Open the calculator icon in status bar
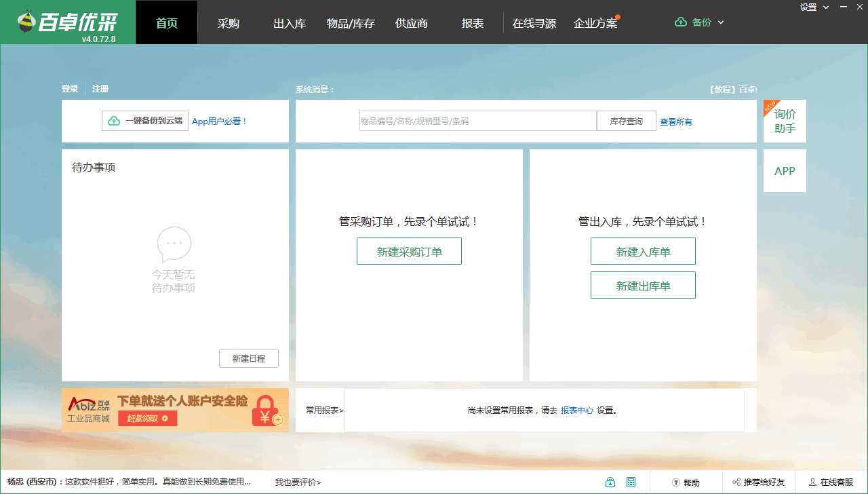This screenshot has width=868, height=494. (631, 482)
